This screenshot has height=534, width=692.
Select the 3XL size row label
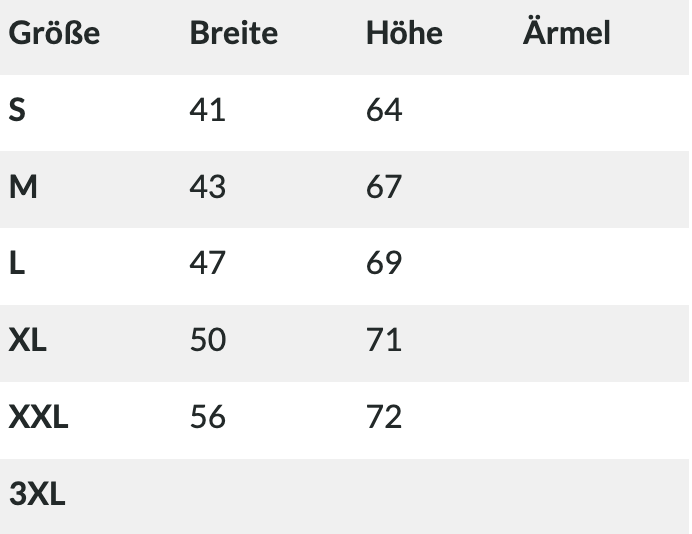37,493
